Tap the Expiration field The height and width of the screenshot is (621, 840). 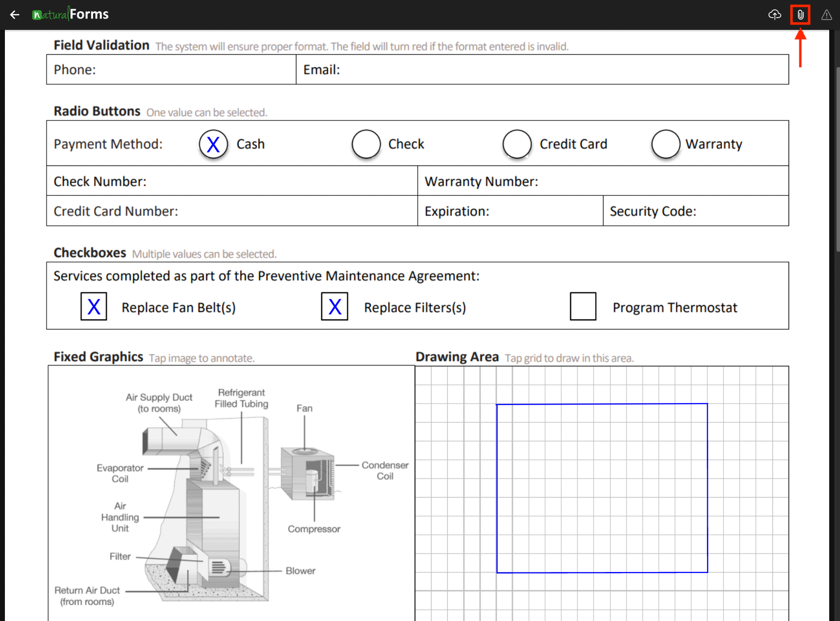[510, 211]
